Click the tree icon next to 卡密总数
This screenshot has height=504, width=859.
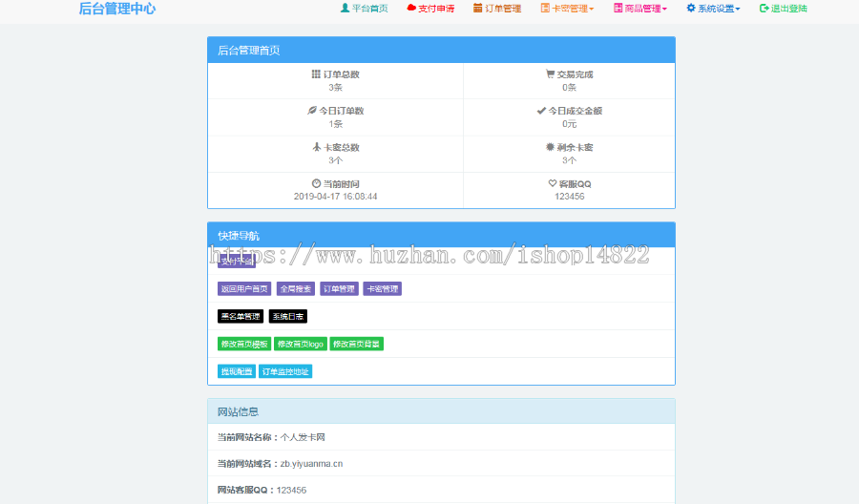316,147
